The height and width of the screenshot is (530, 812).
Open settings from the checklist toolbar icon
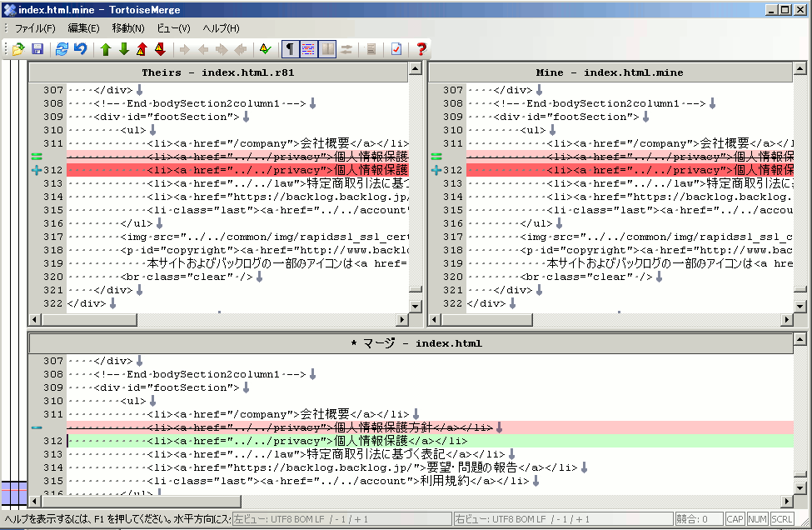pos(396,49)
